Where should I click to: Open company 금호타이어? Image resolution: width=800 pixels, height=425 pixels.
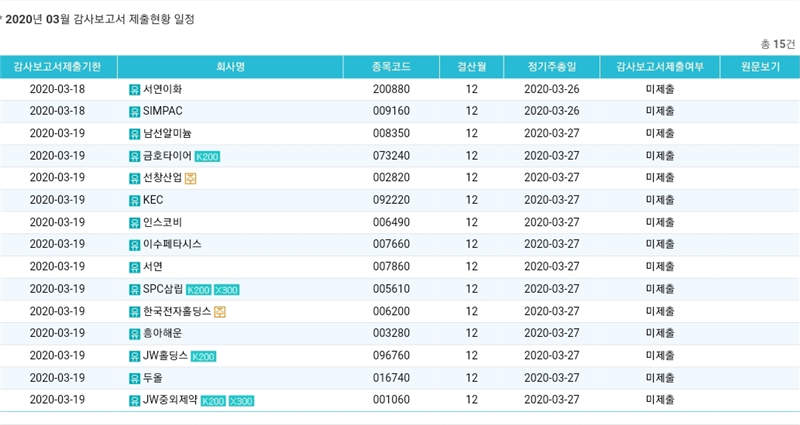click(167, 156)
